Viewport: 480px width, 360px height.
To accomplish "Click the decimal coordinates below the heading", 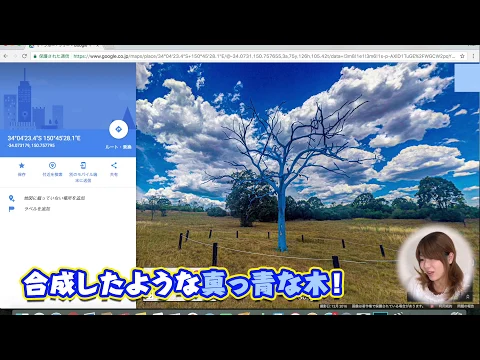I will pyautogui.click(x=31, y=145).
